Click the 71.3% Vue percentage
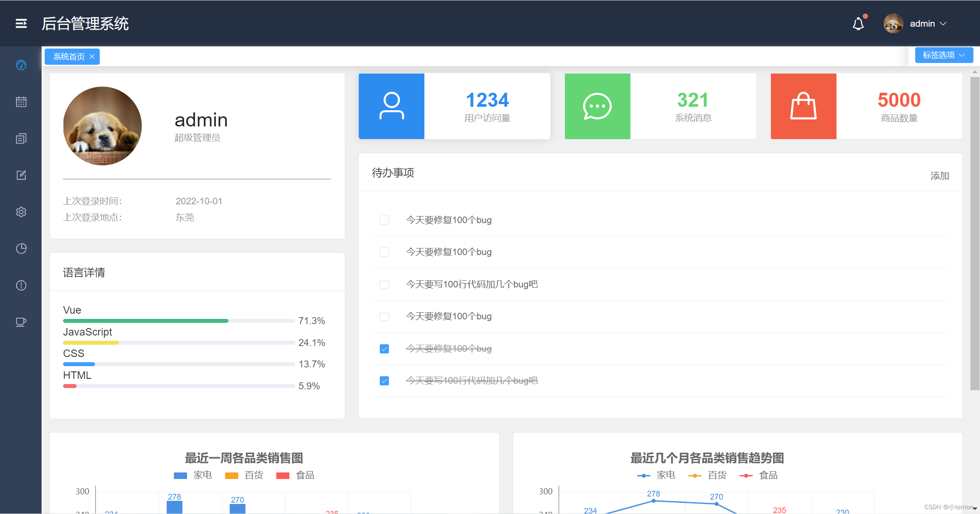The image size is (980, 514). coord(311,321)
